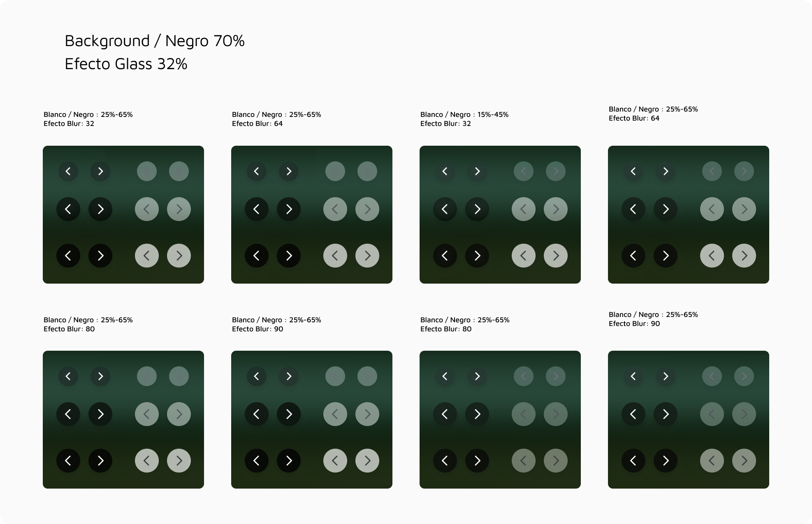Click the 'Efecto Glass 32%' heading text
This screenshot has width=812, height=524.
click(x=126, y=64)
